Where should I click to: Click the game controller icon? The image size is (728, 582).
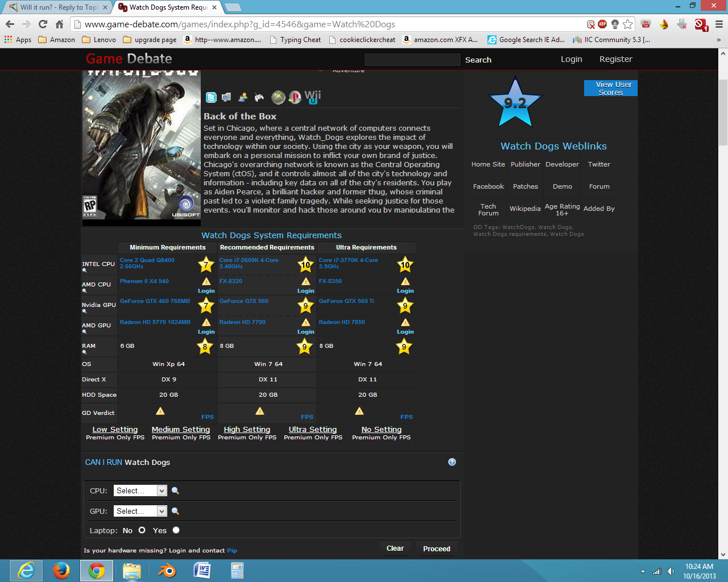(259, 98)
